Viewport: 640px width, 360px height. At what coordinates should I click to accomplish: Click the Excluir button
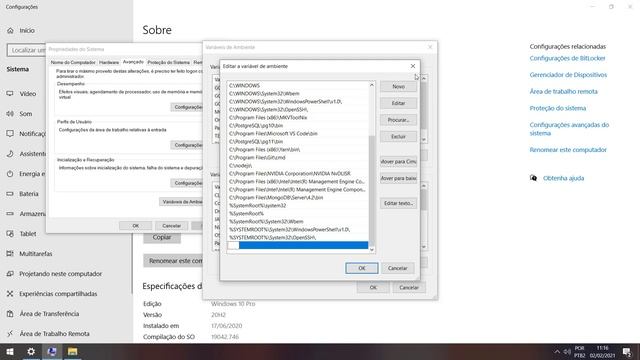[398, 136]
